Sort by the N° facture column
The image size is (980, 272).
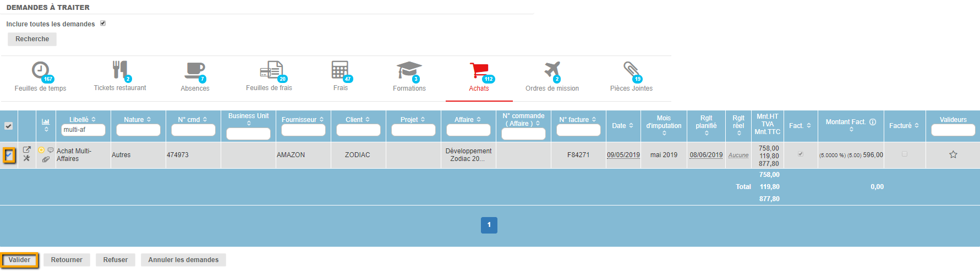pyautogui.click(x=578, y=119)
